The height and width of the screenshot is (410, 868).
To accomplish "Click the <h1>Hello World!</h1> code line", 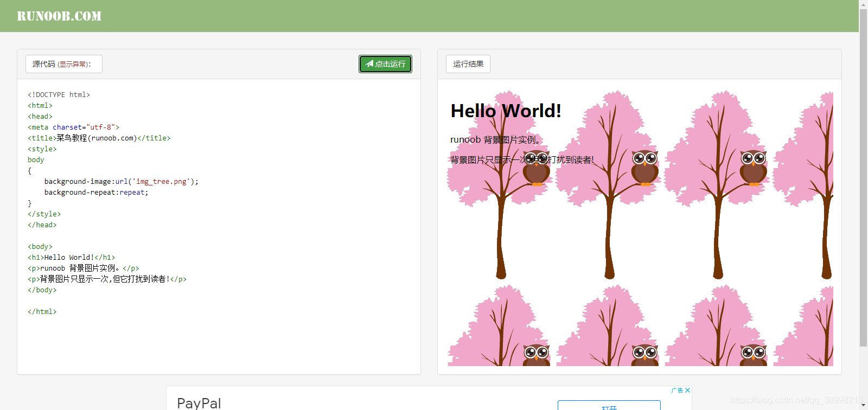I will (72, 258).
